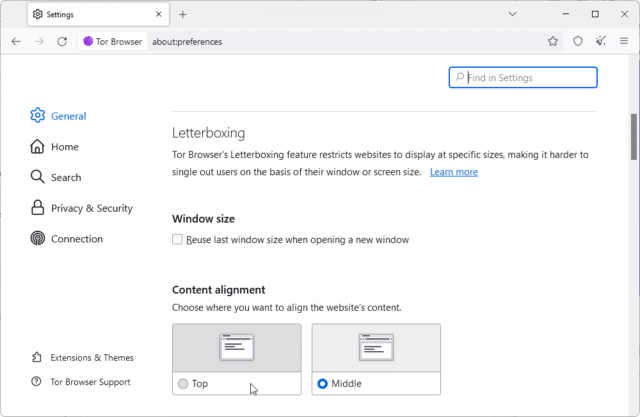Close the Settings tab
The image size is (640, 417).
pos(159,14)
